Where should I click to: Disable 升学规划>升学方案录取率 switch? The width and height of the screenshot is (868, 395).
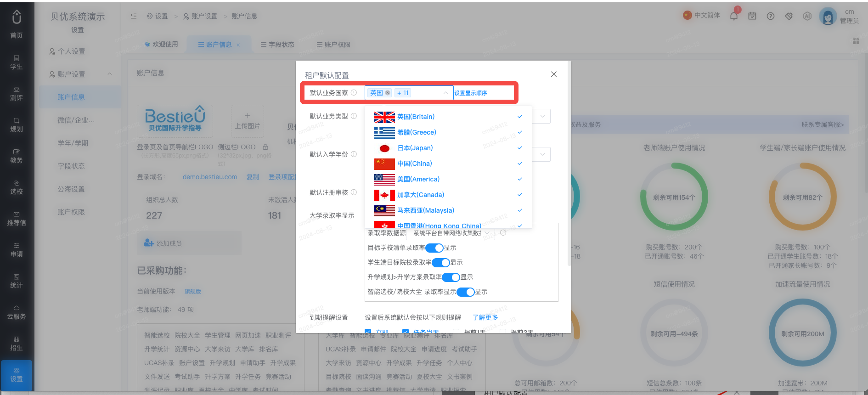click(x=451, y=277)
